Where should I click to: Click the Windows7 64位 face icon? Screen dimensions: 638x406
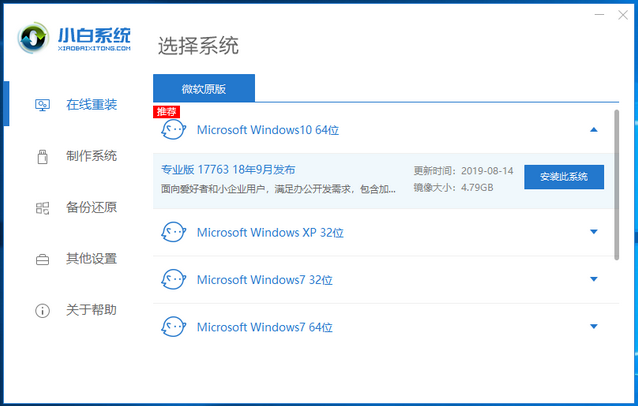(x=174, y=327)
